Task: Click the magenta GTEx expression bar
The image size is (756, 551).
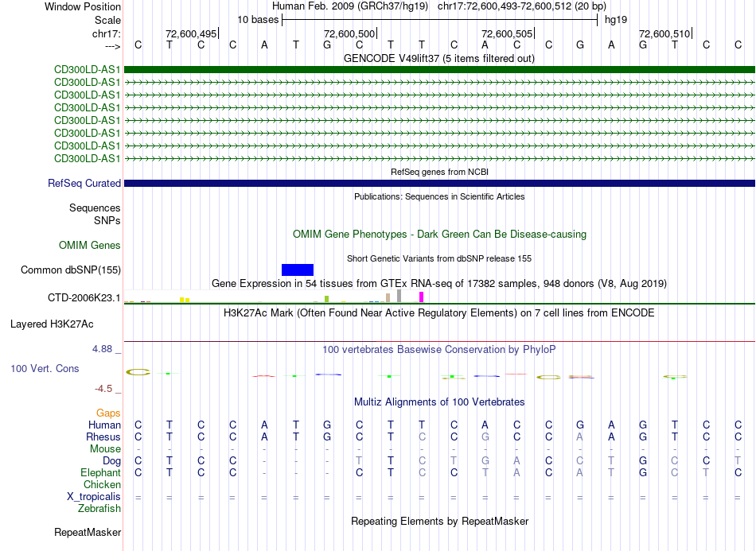Action: point(422,297)
